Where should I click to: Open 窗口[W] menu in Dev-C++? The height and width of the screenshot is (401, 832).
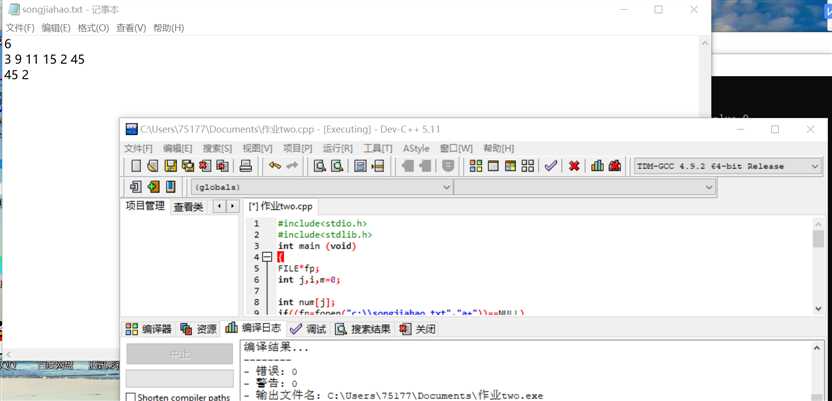click(456, 148)
